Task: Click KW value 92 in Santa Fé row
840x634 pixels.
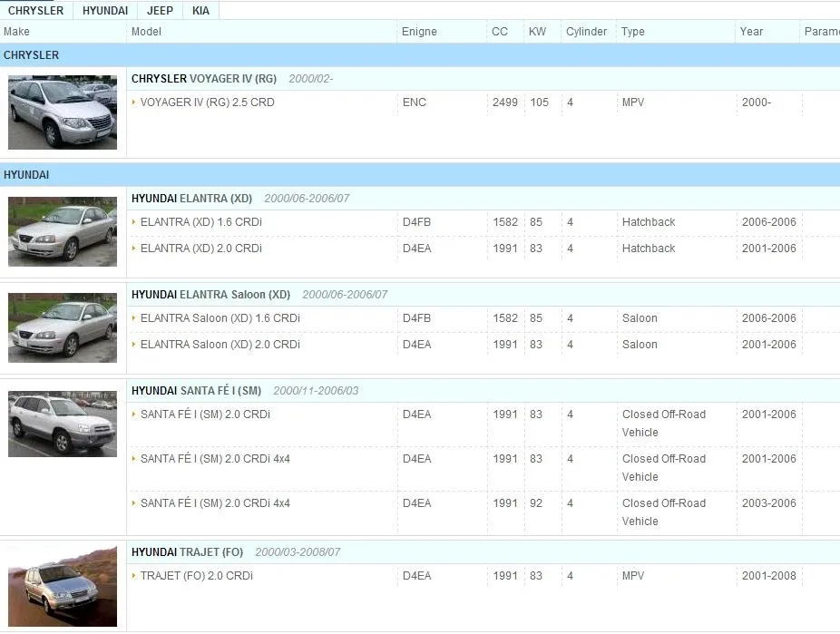Action: click(x=536, y=503)
